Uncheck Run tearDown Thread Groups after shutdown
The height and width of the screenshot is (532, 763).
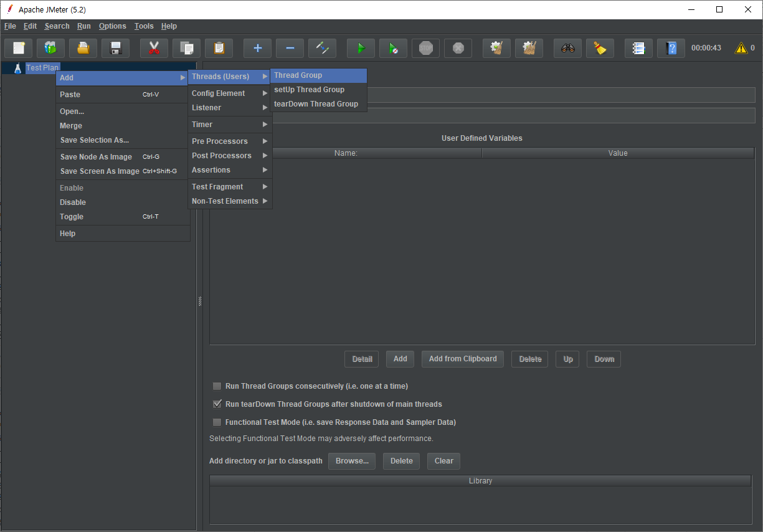pyautogui.click(x=217, y=404)
